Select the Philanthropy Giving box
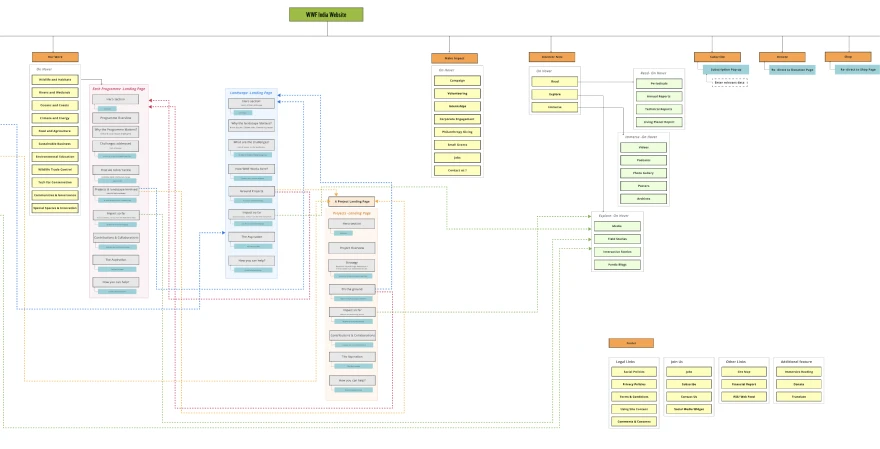This screenshot has width=880, height=449. pyautogui.click(x=457, y=132)
